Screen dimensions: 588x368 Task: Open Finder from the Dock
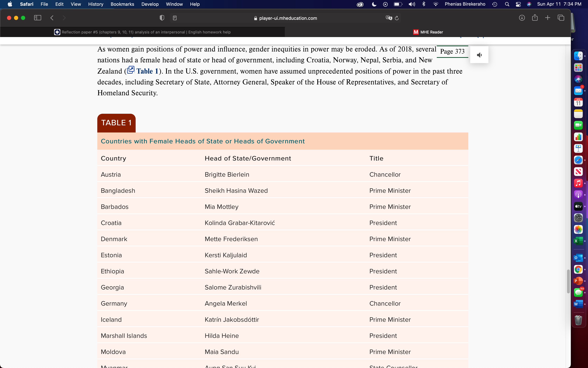[578, 56]
